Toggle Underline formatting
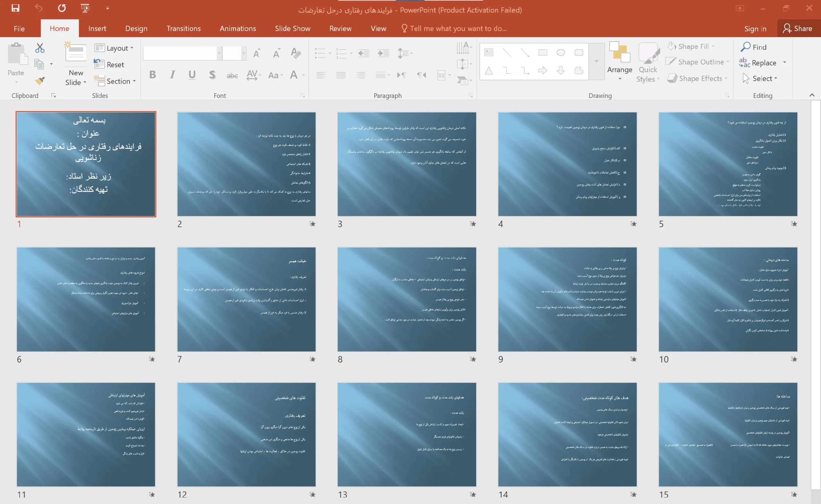 192,75
